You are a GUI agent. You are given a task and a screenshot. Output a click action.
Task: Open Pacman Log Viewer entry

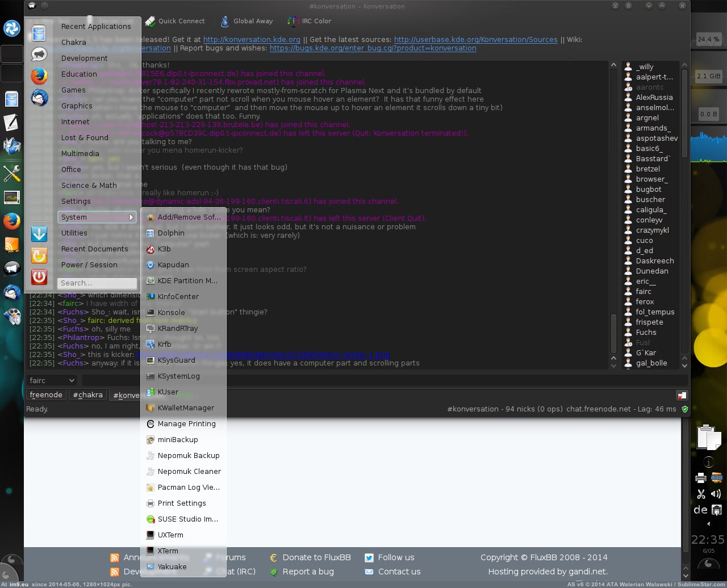tap(183, 488)
